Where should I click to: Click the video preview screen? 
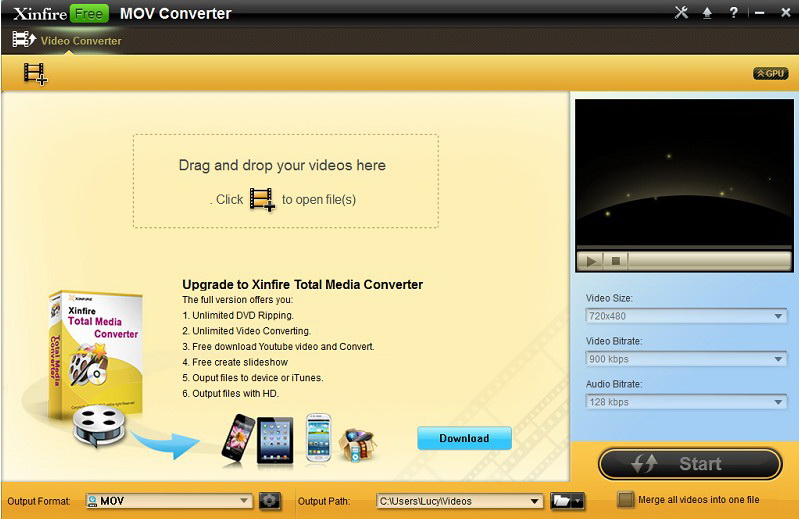click(684, 173)
